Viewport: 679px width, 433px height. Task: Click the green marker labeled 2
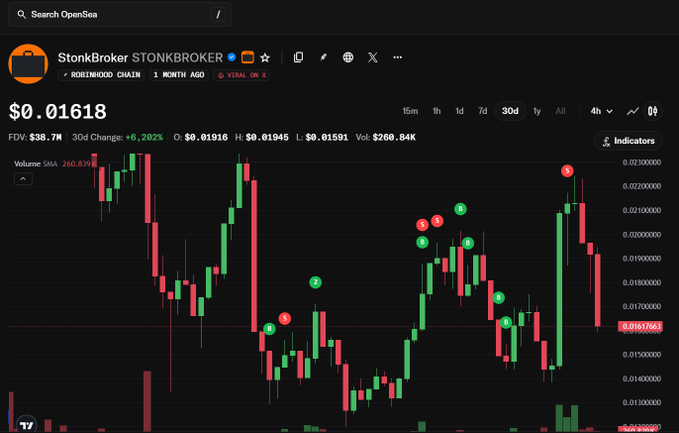click(x=315, y=283)
